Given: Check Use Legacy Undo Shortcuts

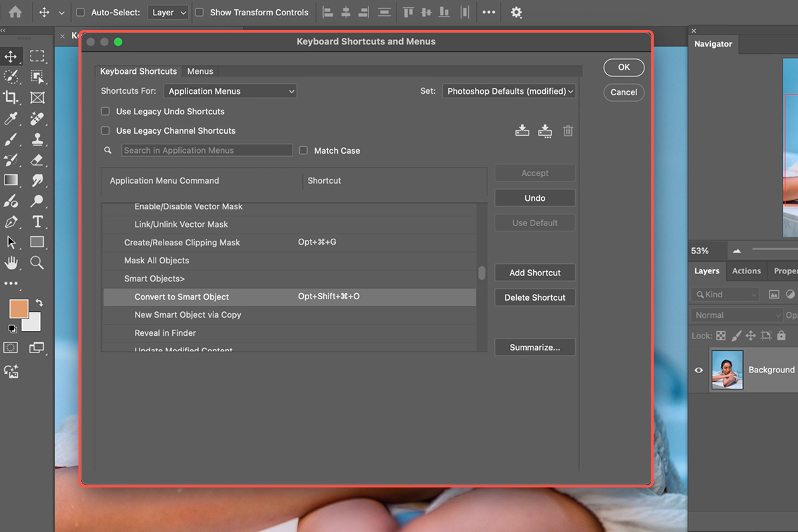Looking at the screenshot, I should coord(105,111).
